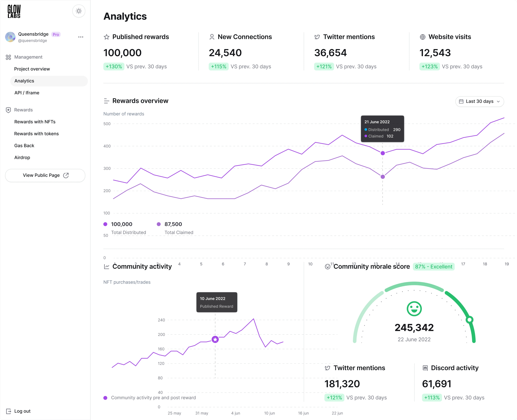Viewport: 517px width, 420px height.
Task: Open the Last 30 days dropdown
Action: 479,101
